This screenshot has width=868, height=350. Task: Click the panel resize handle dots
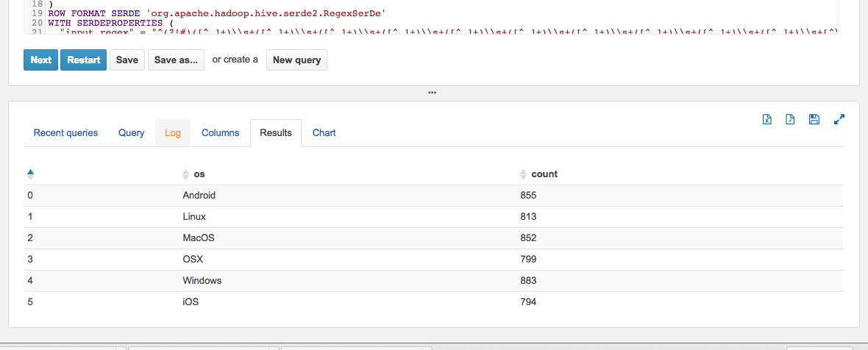point(433,93)
